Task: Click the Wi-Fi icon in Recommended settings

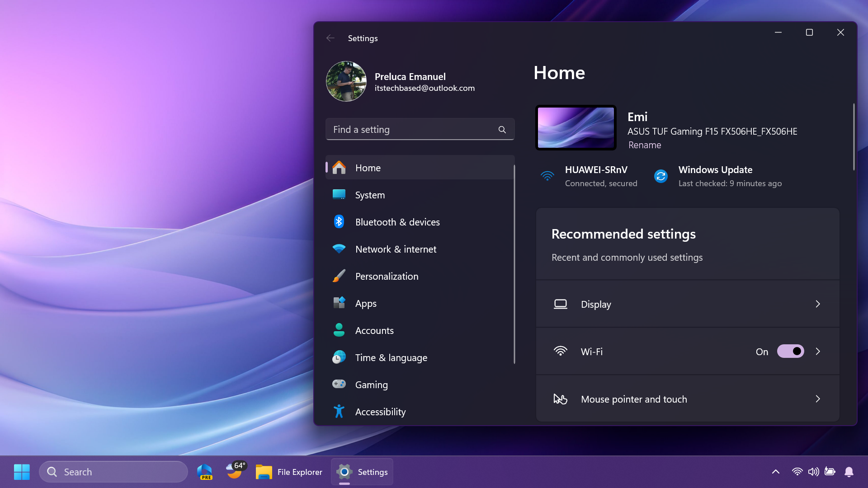Action: 561,352
